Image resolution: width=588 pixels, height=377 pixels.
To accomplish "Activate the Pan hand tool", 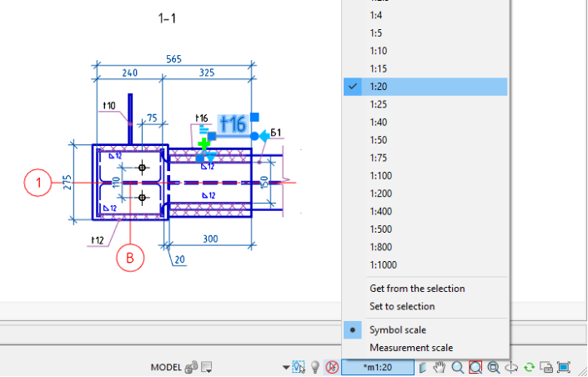I will [x=439, y=367].
